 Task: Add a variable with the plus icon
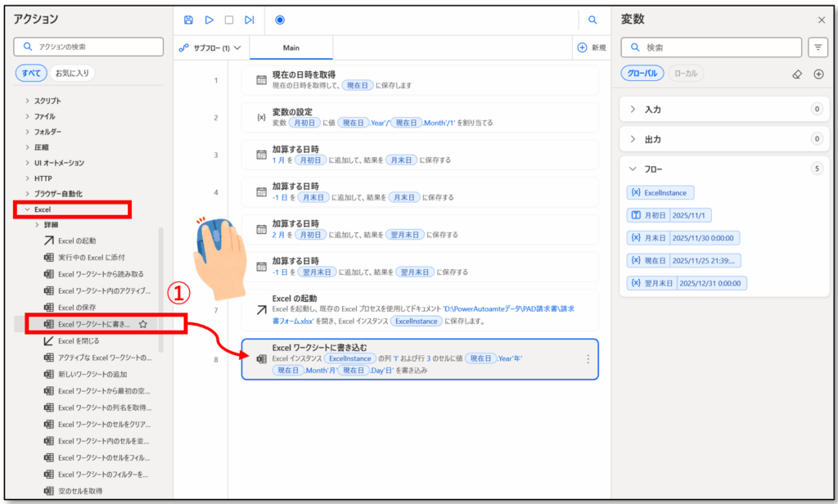pyautogui.click(x=818, y=74)
